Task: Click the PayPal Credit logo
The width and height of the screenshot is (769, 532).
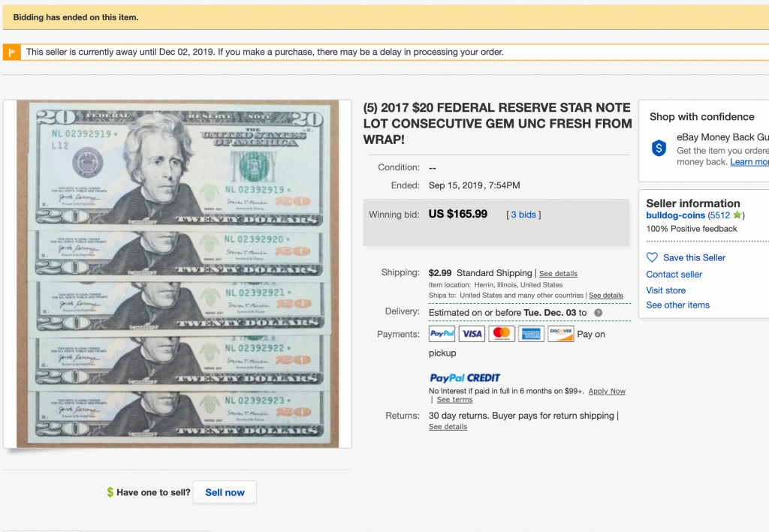Action: tap(464, 377)
